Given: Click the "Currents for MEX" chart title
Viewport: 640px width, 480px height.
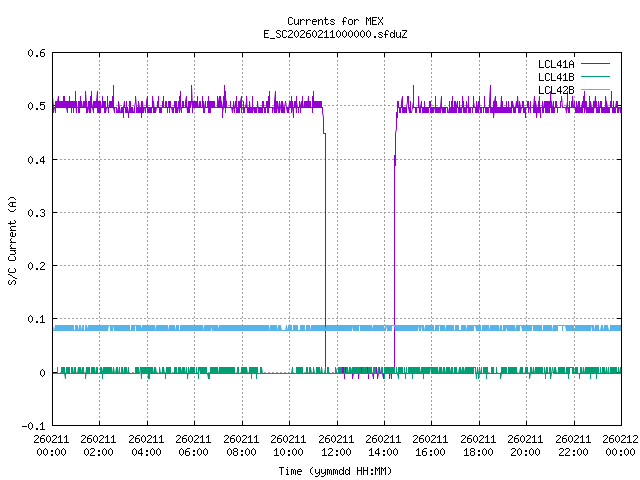Looking at the screenshot, I should pyautogui.click(x=334, y=21).
